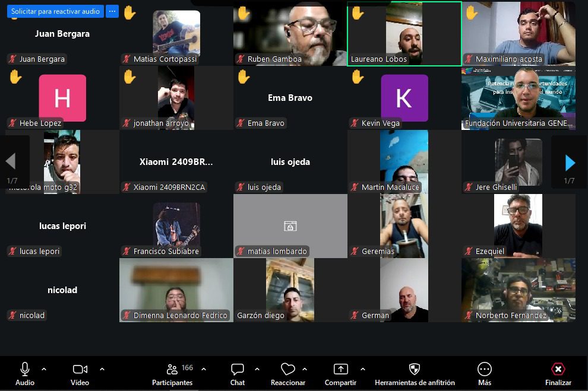
Task: Toggle camera with the Vídeo button
Action: click(x=80, y=369)
